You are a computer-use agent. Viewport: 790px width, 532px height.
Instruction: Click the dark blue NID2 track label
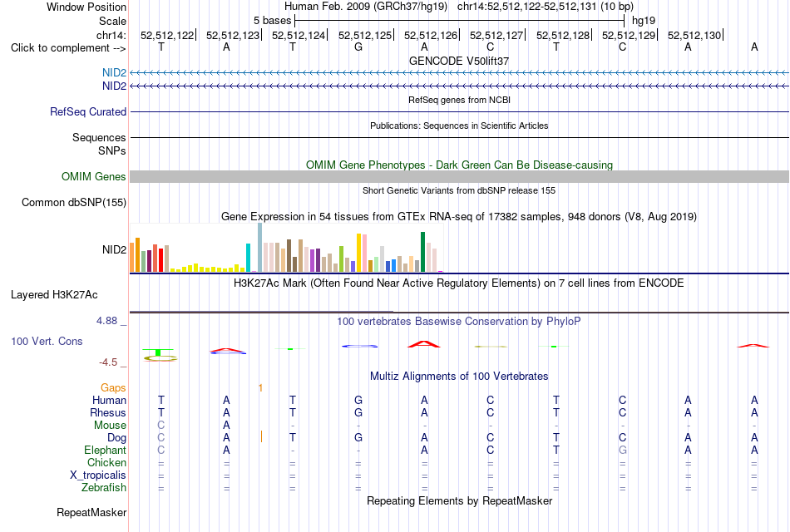(114, 86)
